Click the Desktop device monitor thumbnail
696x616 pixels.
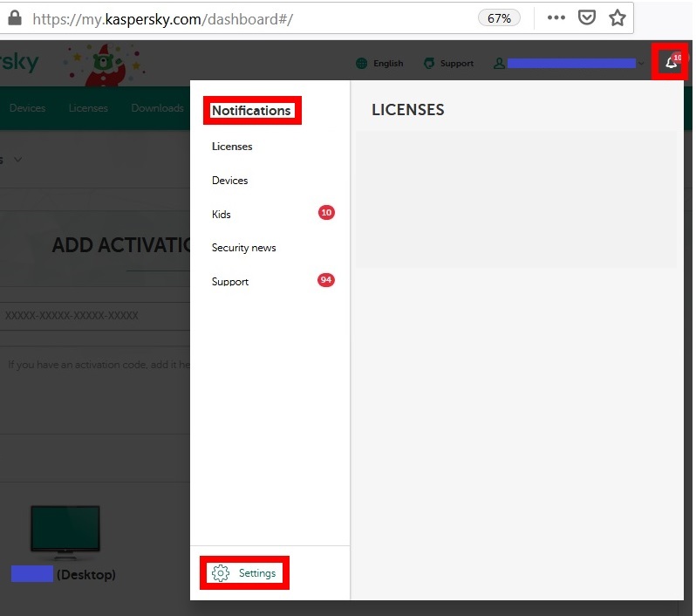[x=65, y=532]
